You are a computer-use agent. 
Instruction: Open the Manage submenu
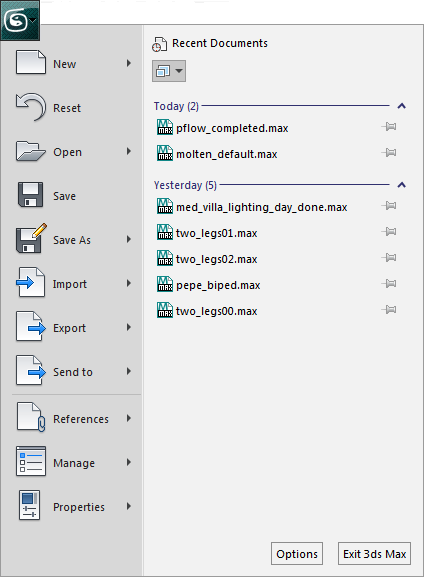click(74, 462)
